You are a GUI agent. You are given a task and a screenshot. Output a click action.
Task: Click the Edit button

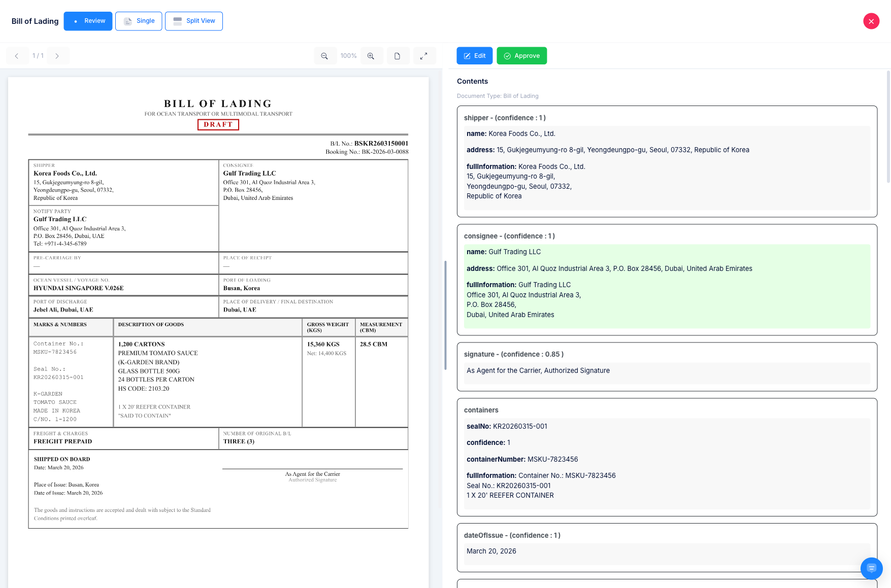coord(475,56)
